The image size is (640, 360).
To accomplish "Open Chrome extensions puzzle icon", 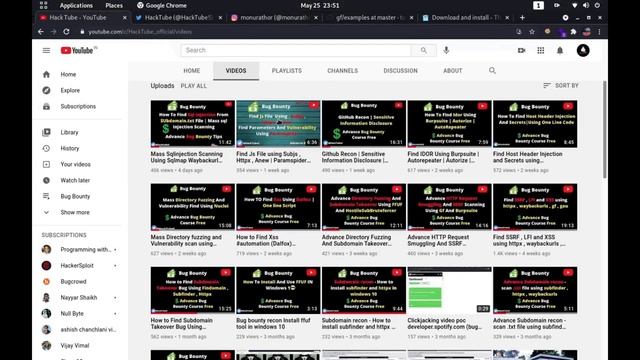I will click(x=573, y=31).
